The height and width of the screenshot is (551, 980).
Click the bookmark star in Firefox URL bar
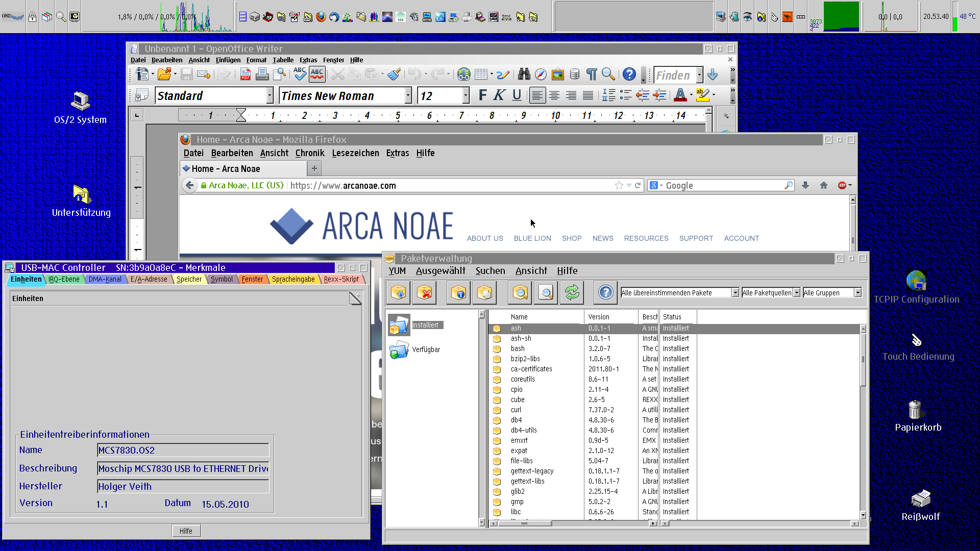[619, 185]
